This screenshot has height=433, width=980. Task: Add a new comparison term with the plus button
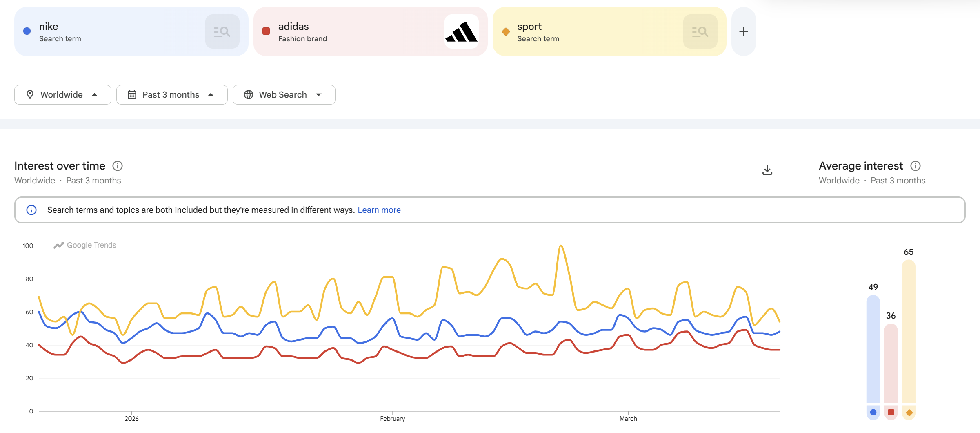(x=743, y=31)
